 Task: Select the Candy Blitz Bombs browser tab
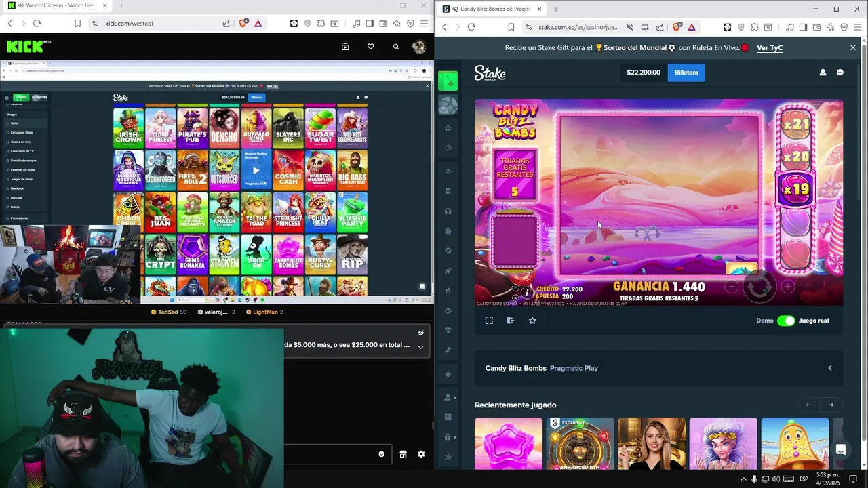point(492,9)
